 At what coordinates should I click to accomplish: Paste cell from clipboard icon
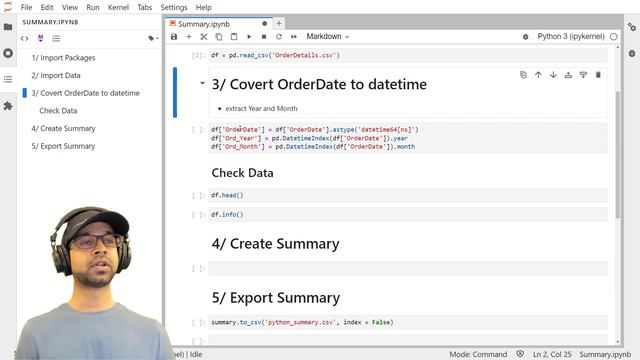(x=234, y=37)
